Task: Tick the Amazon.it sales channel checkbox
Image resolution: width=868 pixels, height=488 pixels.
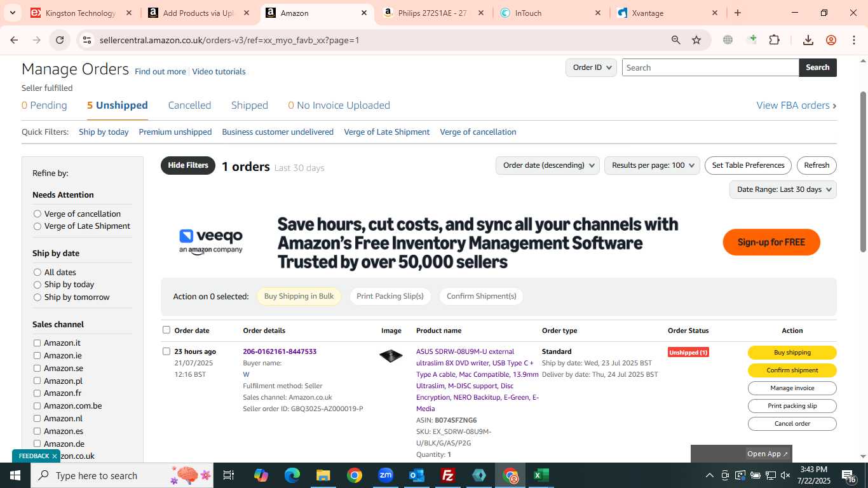Action: 37,343
